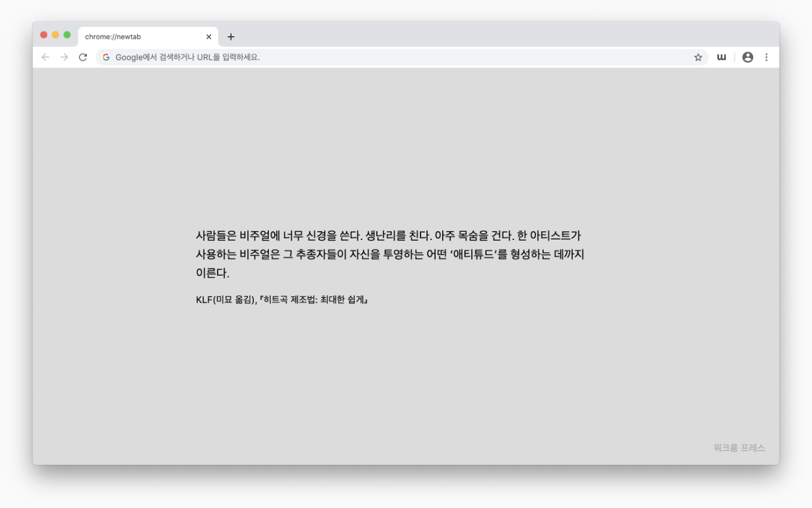Open a new tab with the plus icon

coord(231,37)
